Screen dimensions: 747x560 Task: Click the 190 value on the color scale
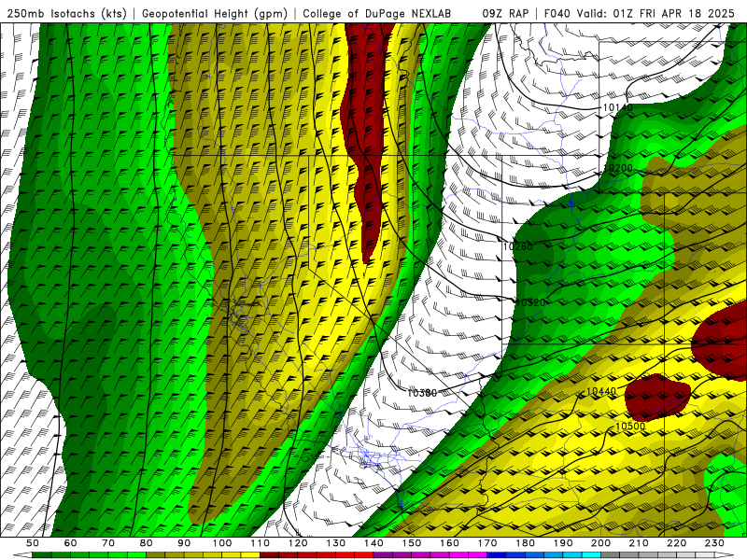pyautogui.click(x=563, y=543)
